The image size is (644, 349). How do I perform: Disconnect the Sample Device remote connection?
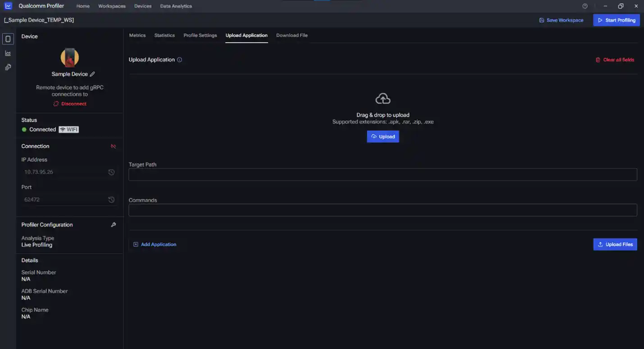pos(69,104)
